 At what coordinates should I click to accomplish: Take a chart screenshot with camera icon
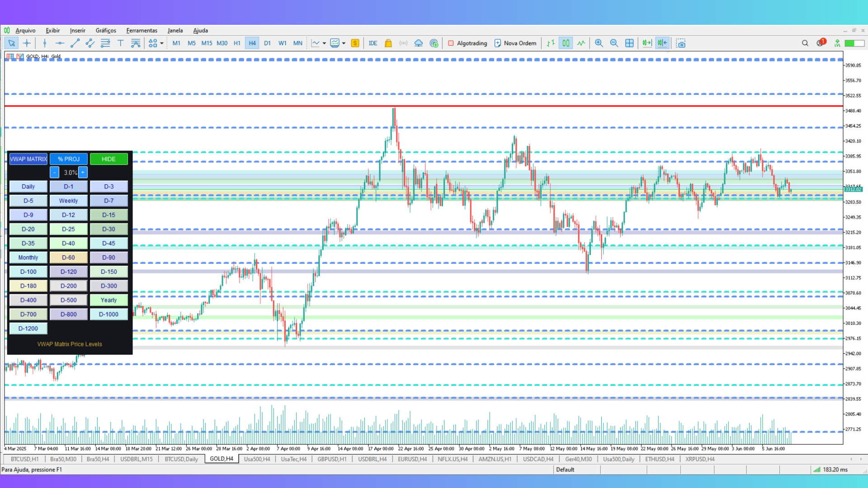pyautogui.click(x=681, y=43)
